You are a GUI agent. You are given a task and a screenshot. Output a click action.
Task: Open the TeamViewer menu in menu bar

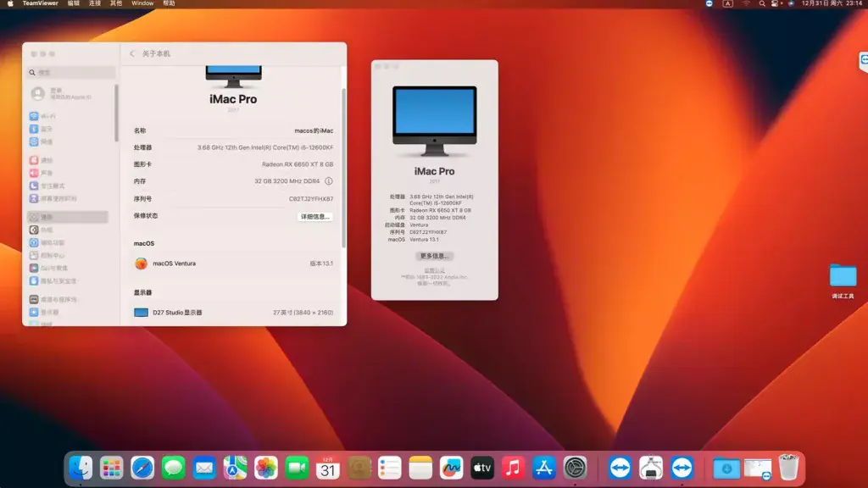pyautogui.click(x=41, y=3)
